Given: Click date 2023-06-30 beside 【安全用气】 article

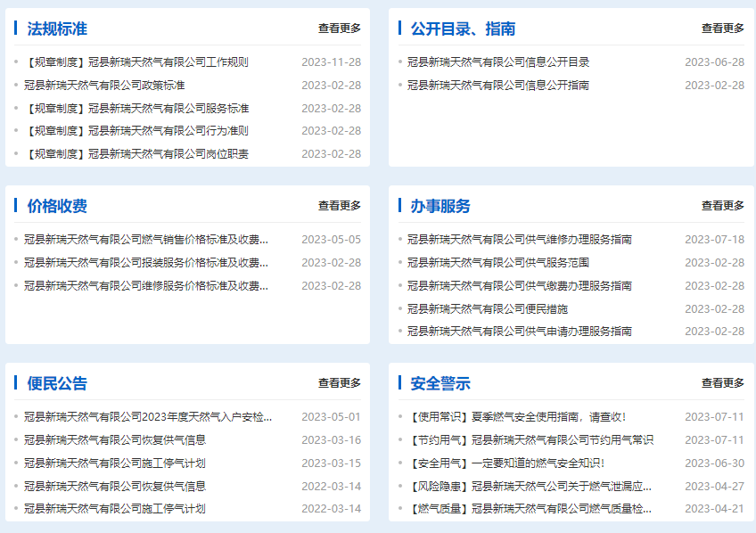Looking at the screenshot, I should pos(714,463).
